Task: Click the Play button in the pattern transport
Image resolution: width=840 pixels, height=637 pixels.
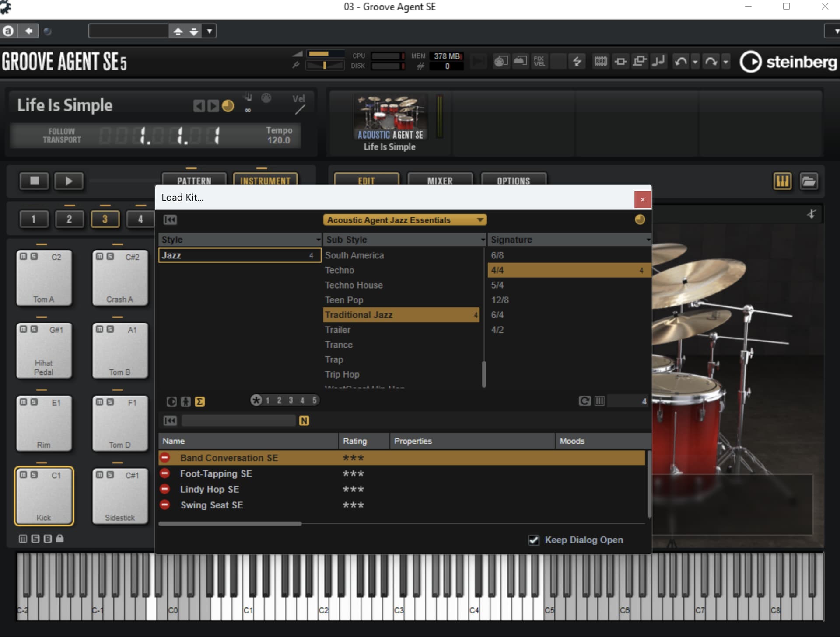Action: click(69, 181)
